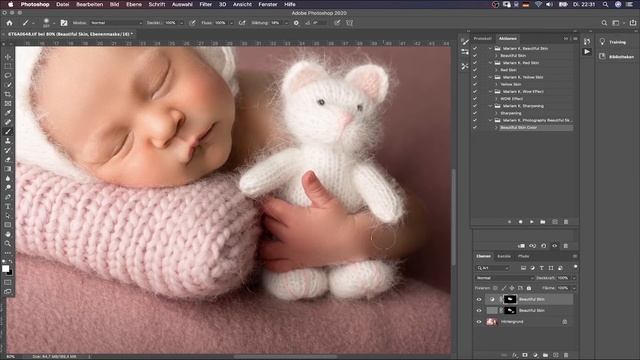
Task: Open Filter menu
Action: pyautogui.click(x=205, y=4)
